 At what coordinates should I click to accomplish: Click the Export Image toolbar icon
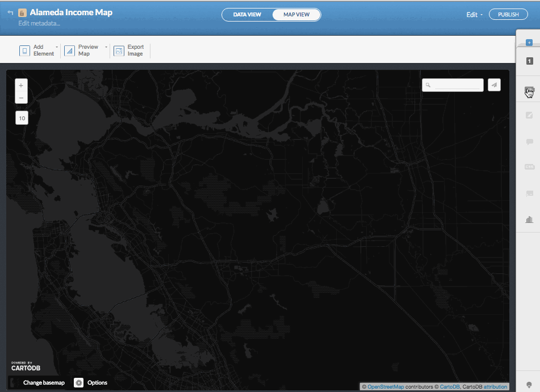(x=118, y=50)
